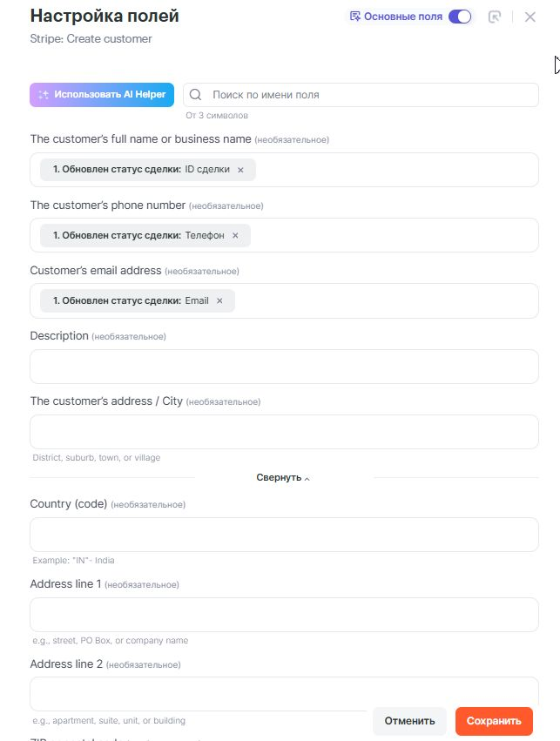Click the Country (code) input field
This screenshot has height=741, width=560.
(284, 535)
